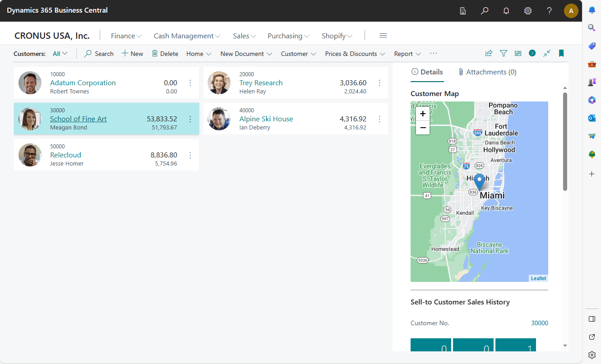Toggle the collapse page view arrows
This screenshot has height=364, width=601.
(547, 53)
